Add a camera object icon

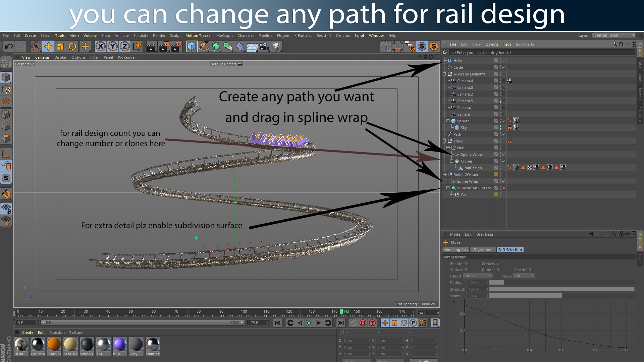click(264, 46)
